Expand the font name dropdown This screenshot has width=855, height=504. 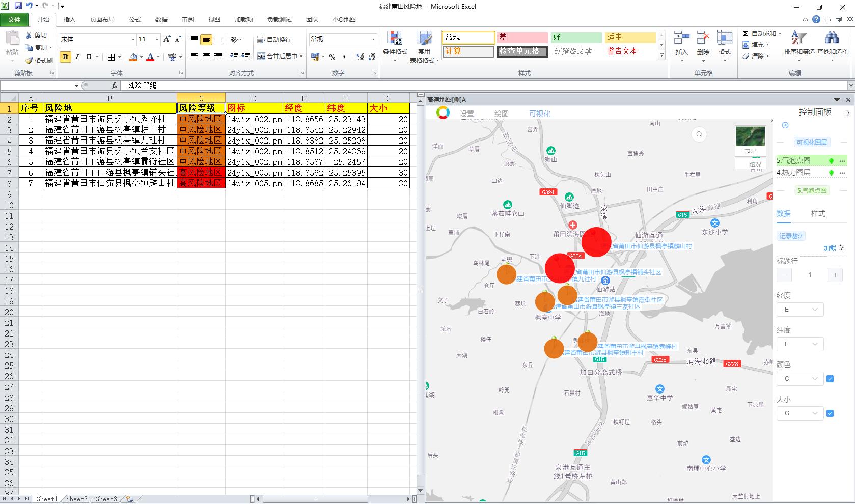(133, 39)
